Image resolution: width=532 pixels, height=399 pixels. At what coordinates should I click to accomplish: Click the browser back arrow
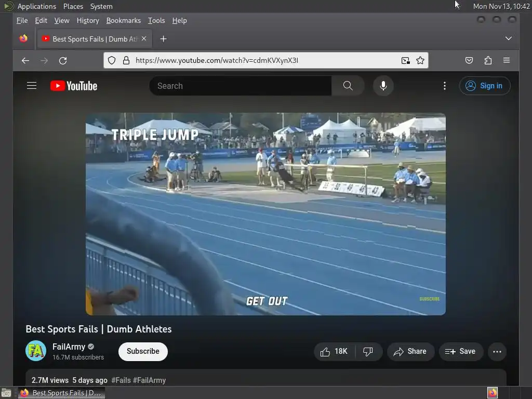25,61
